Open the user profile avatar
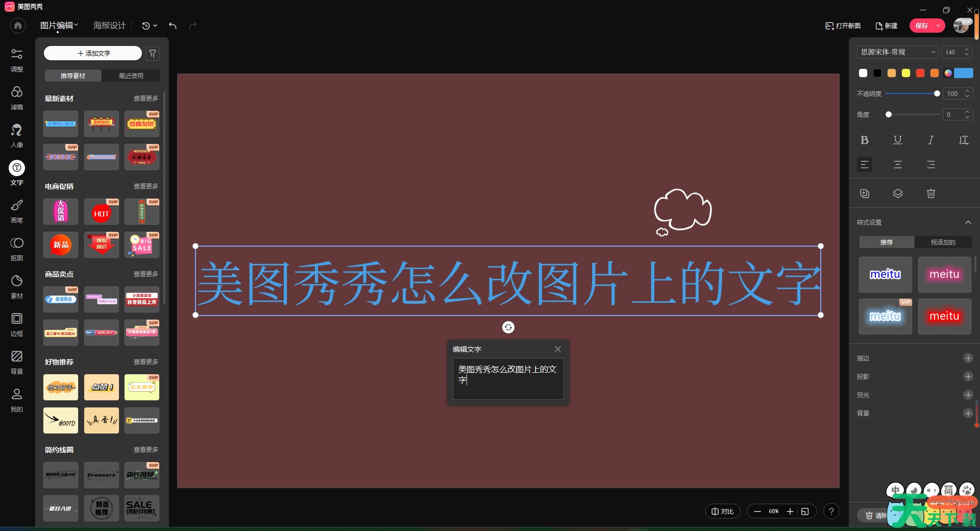Image resolution: width=980 pixels, height=531 pixels. [962, 26]
